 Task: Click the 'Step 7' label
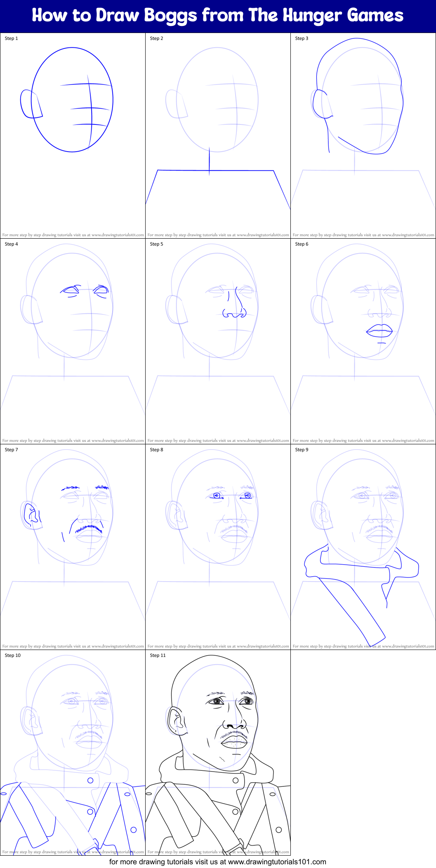pos(12,450)
